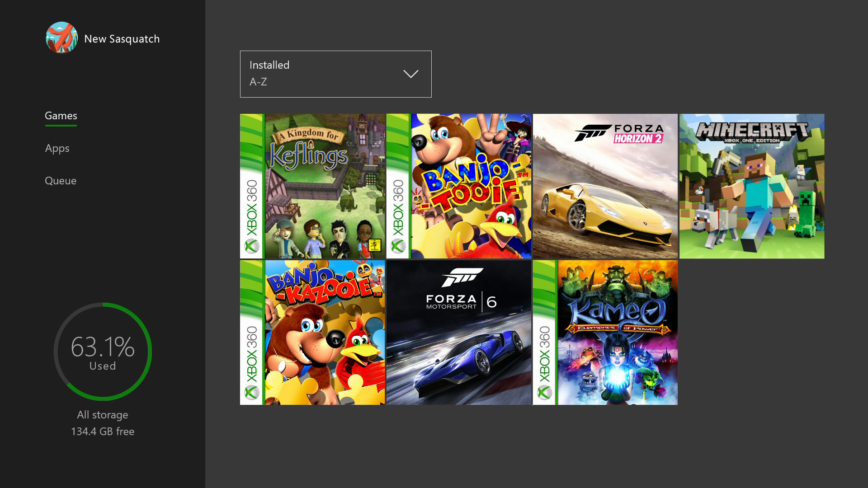Select the Forza Horizon 2 tile

(x=605, y=186)
